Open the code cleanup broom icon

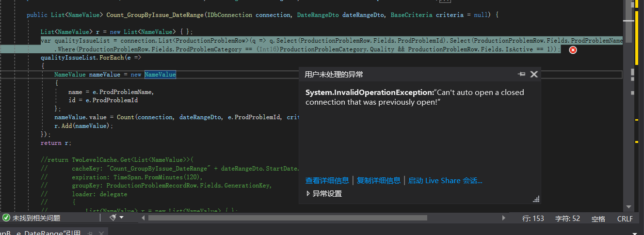(x=113, y=218)
